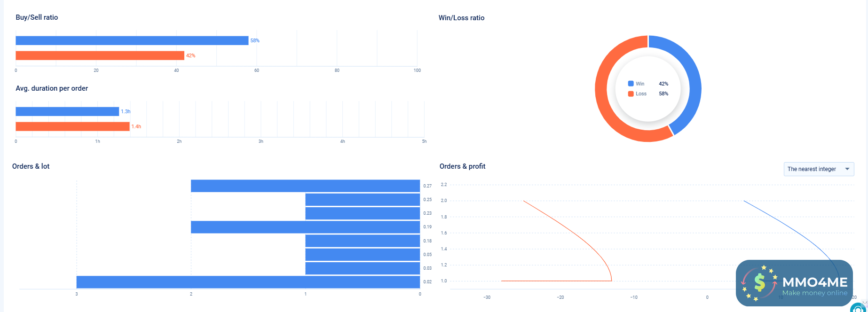Click the 0.25 lot bar
868x312 pixels.
362,200
